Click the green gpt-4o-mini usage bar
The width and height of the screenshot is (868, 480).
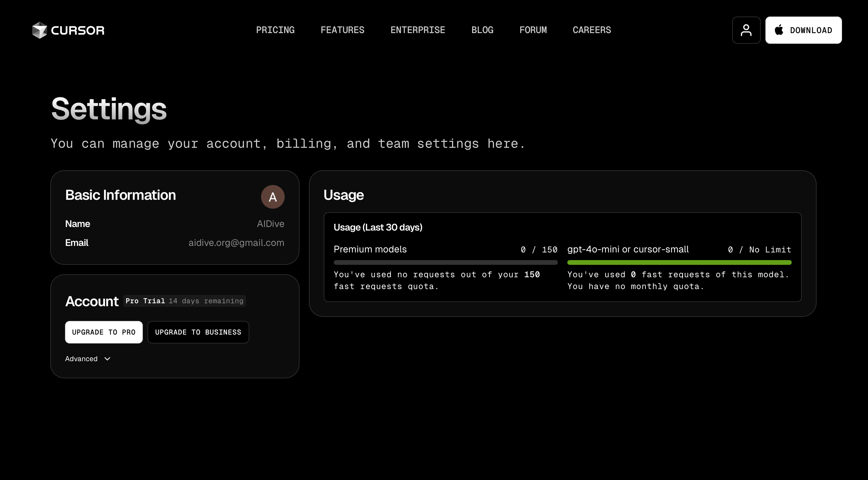pyautogui.click(x=679, y=262)
